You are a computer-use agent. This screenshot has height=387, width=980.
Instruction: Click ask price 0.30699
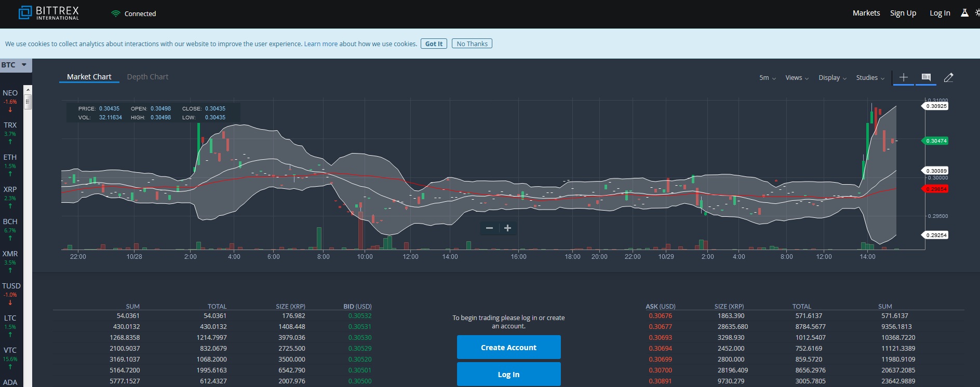pos(660,359)
